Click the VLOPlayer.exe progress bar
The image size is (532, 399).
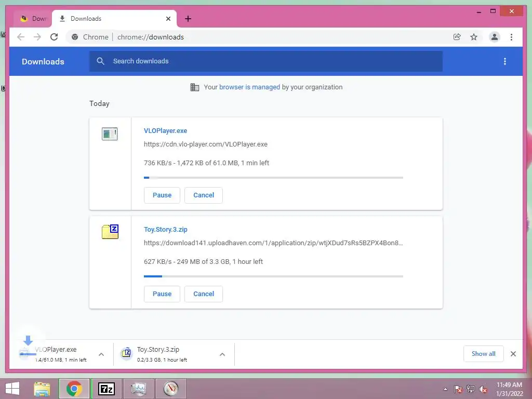point(273,178)
